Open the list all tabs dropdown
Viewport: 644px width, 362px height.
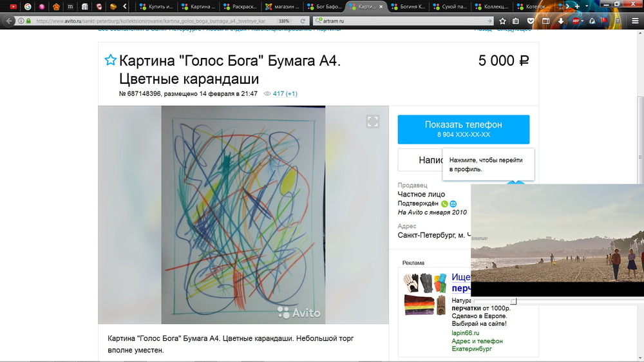click(587, 6)
